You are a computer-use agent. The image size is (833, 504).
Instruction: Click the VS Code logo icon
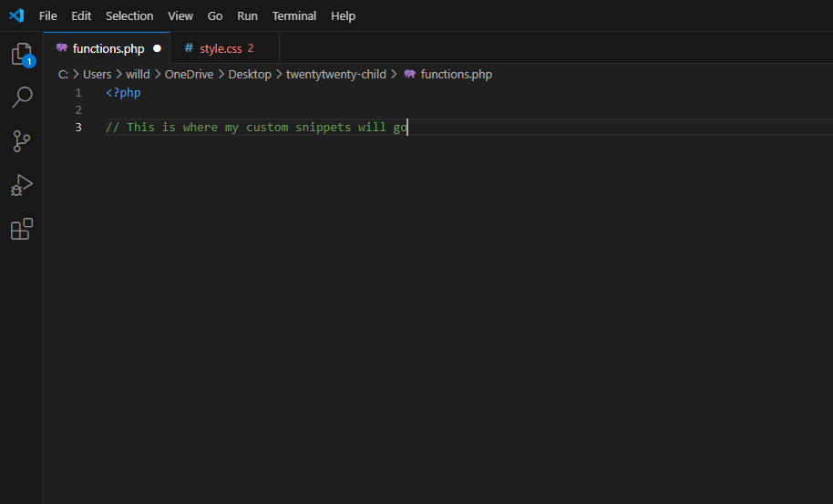(16, 15)
